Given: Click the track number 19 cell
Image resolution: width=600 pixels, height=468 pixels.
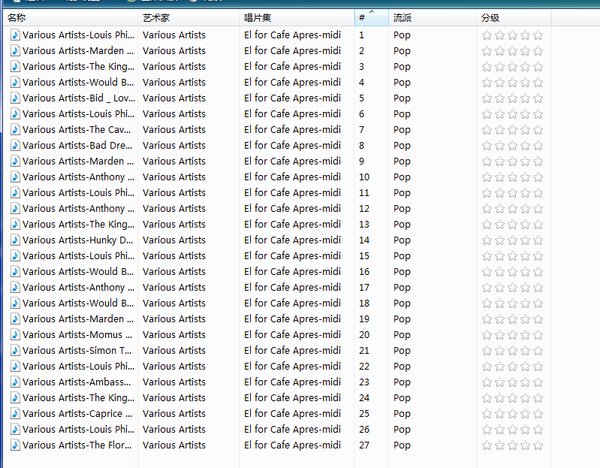Looking at the screenshot, I should coord(364,319).
